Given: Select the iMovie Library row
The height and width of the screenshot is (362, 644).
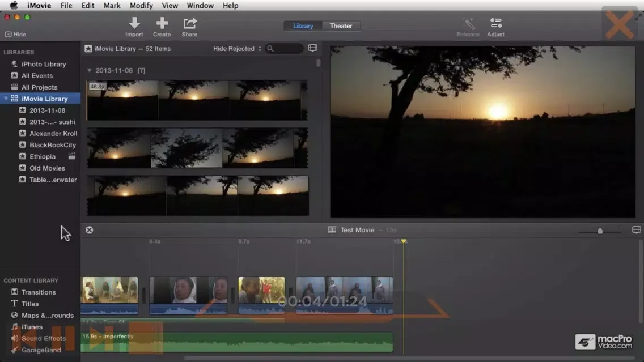Looking at the screenshot, I should (x=40, y=99).
